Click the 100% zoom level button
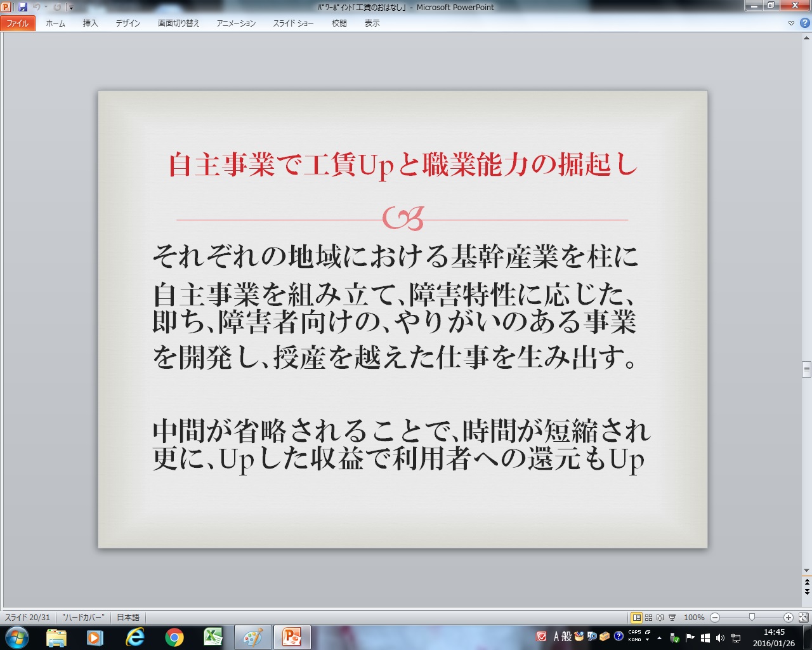Screen dimensions: 812x650 click(x=694, y=617)
